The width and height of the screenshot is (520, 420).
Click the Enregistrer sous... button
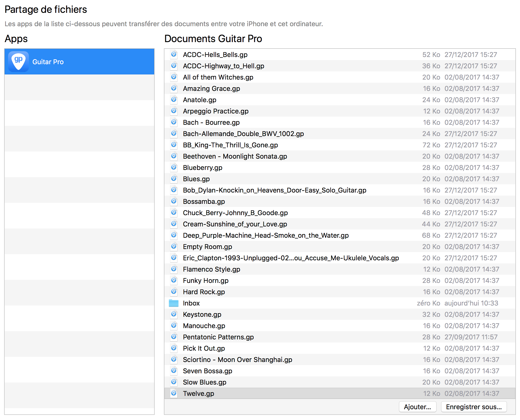(x=474, y=407)
